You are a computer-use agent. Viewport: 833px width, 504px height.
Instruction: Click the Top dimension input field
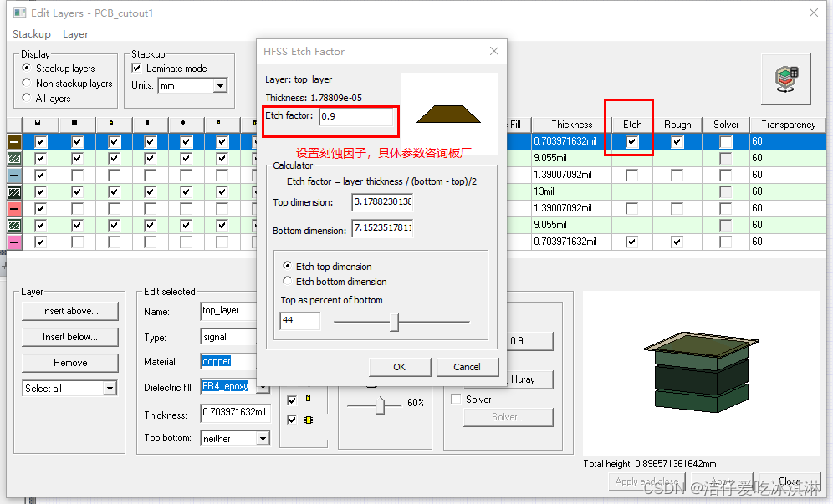click(x=382, y=201)
